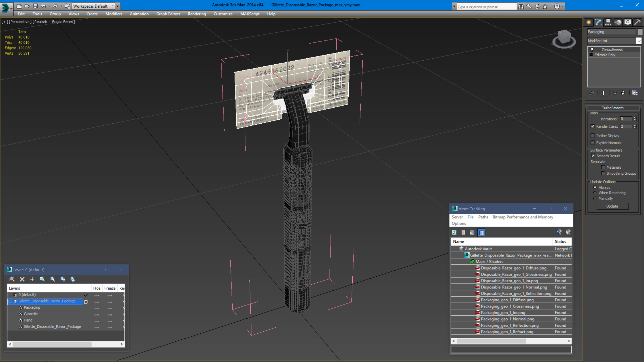Click Hide/Unhide All Layers icon
This screenshot has width=644, height=362.
click(x=63, y=279)
